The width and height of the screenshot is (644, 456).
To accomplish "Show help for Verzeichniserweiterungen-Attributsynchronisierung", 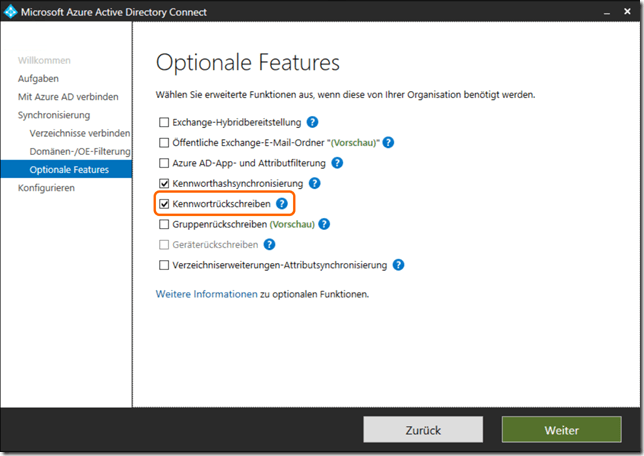I will tap(398, 265).
